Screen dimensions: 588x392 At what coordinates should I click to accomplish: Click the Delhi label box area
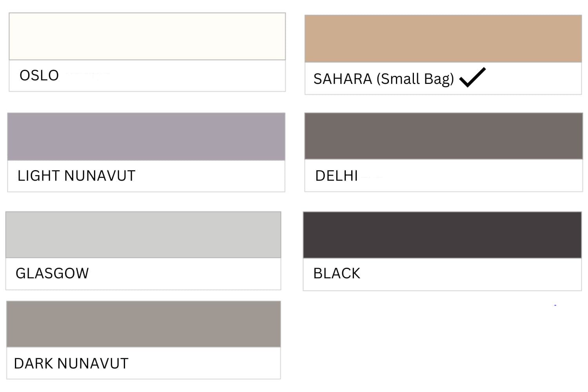tap(443, 175)
